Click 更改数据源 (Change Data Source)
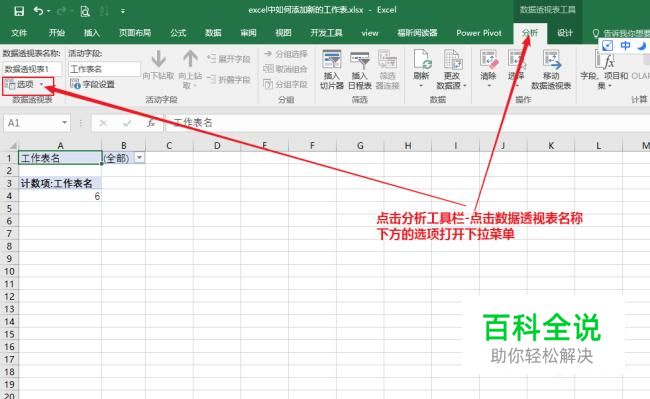The height and width of the screenshot is (399, 650). pyautogui.click(x=451, y=69)
